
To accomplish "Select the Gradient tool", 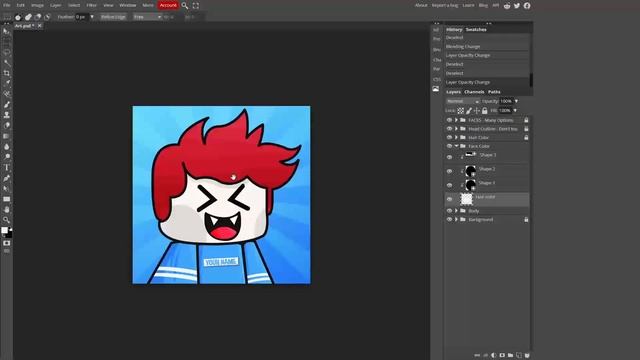I will 6,136.
